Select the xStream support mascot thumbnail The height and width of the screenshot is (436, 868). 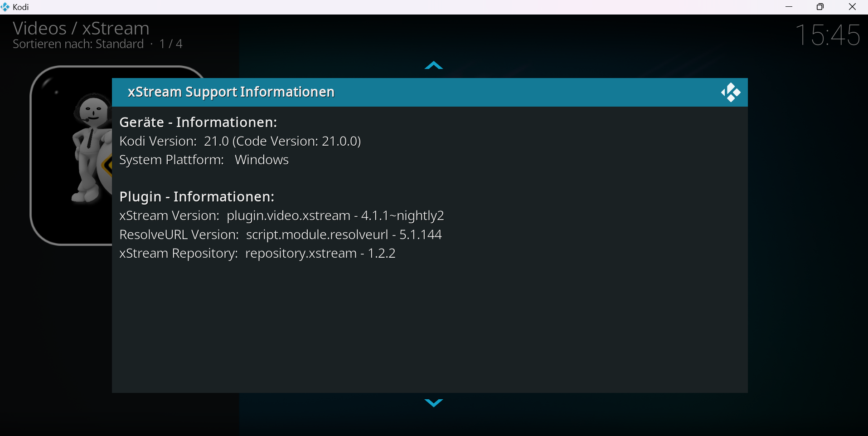click(72, 155)
